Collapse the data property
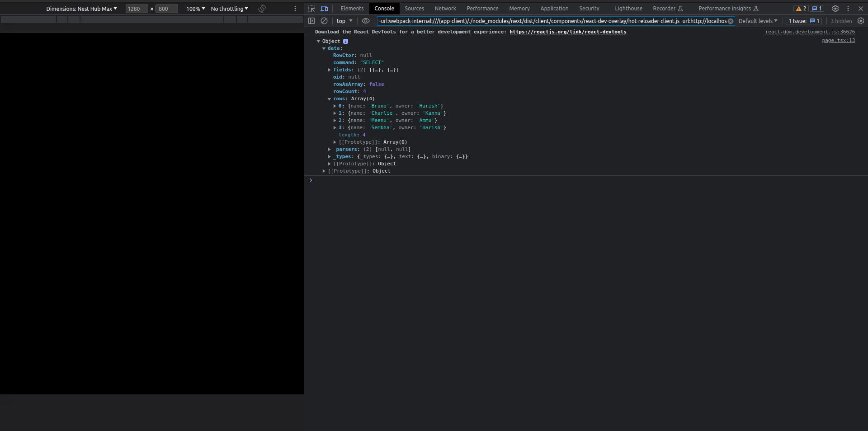 pyautogui.click(x=324, y=48)
